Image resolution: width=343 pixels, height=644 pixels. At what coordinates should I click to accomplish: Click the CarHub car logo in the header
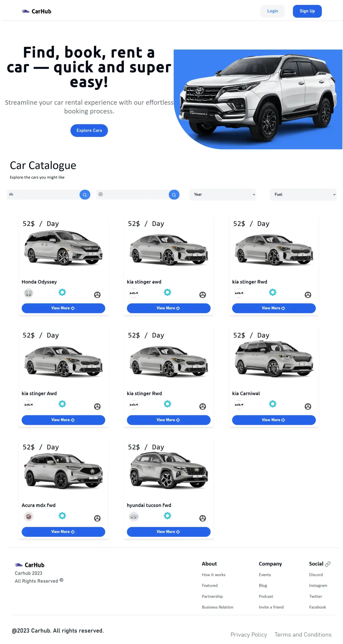point(25,11)
